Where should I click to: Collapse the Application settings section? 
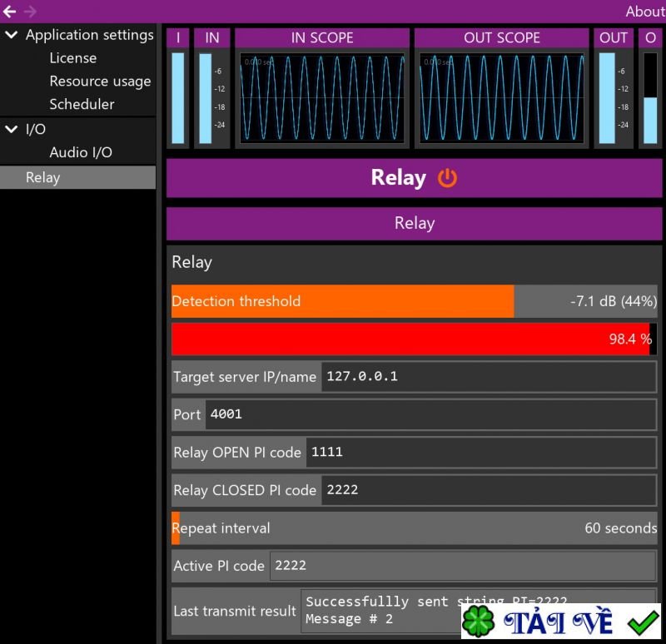[x=11, y=35]
